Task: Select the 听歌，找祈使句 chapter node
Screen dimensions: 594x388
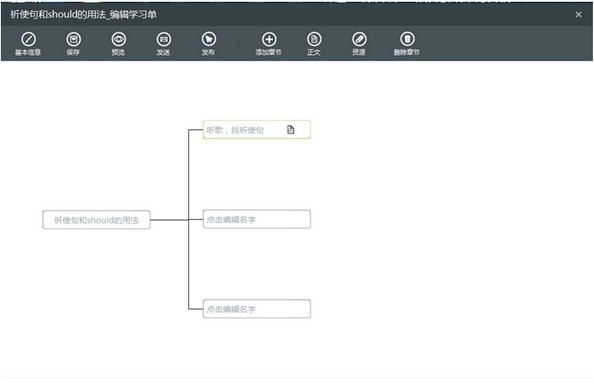Action: tap(257, 130)
